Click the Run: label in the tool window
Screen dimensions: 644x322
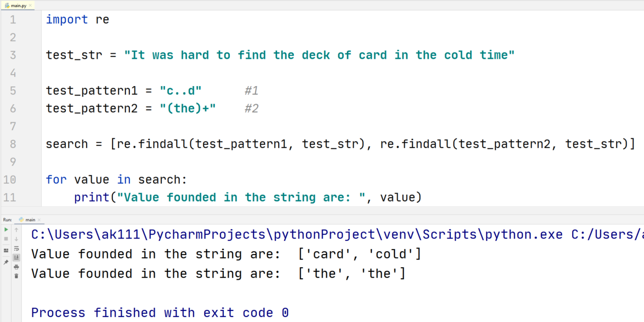coord(7,219)
